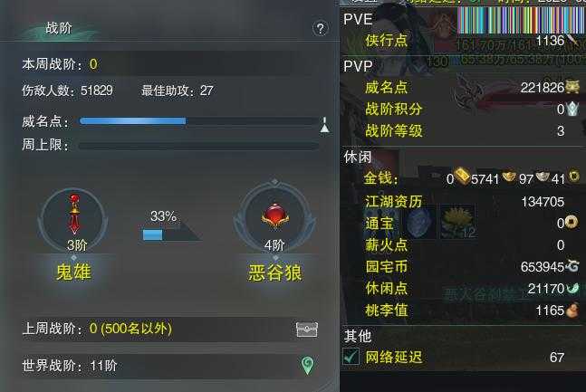Click the 休闲点 green leaf icon
Screen dimensions: 586x392
(572, 288)
